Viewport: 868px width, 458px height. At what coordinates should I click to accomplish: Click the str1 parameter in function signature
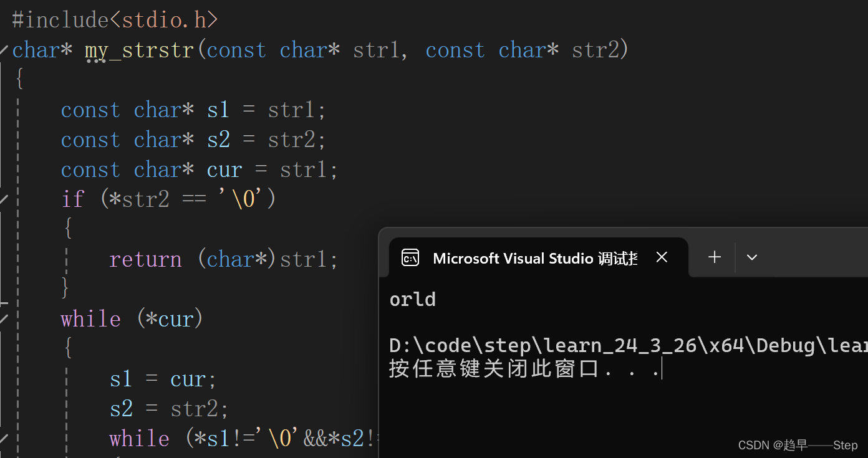coord(377,50)
